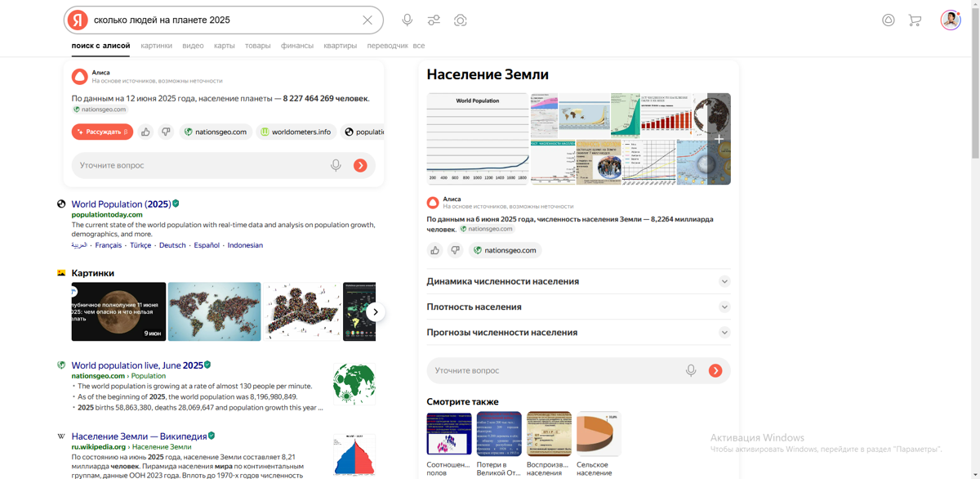Open the Воспроизводство населения card
The height and width of the screenshot is (479, 980).
tap(549, 445)
